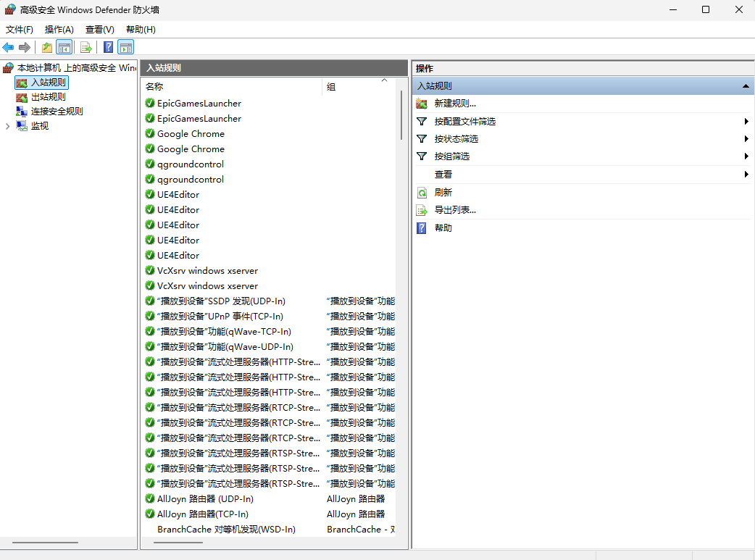This screenshot has height=560, width=755.
Task: Click the export icon beside 导出列表
Action: (x=422, y=210)
